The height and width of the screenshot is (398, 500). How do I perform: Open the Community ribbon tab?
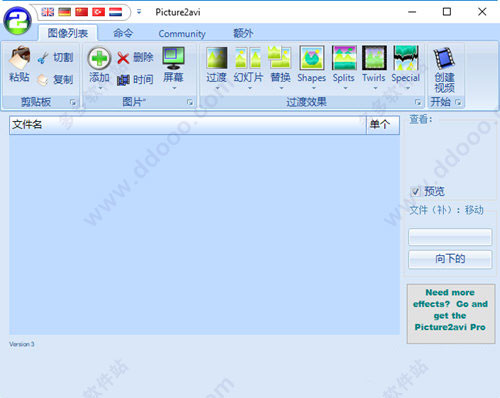tap(182, 34)
